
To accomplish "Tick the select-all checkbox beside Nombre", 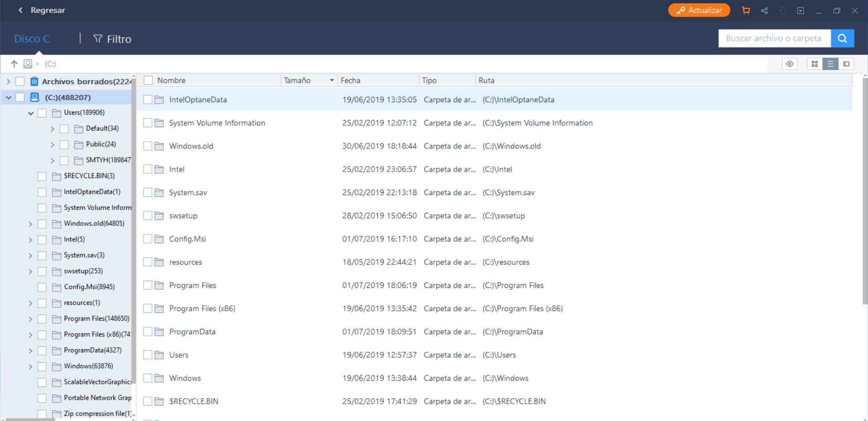I will 148,81.
